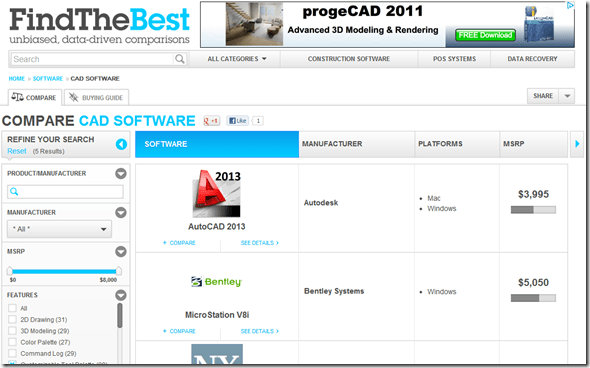Open See Details for AutoCAD 2013
Screen dimensions: 590x368
[260, 243]
